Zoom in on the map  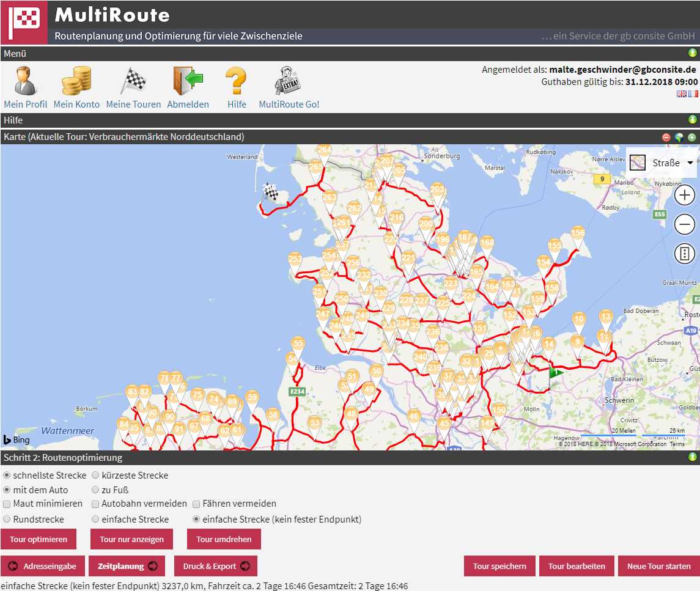click(x=684, y=195)
